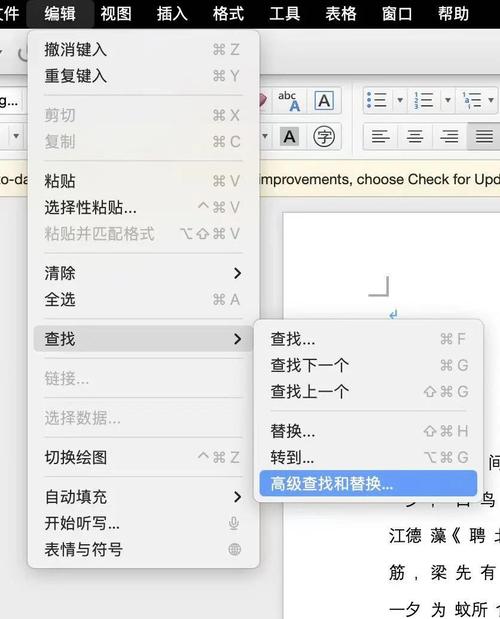This screenshot has width=500, height=619.
Task: Toggle right text alignment
Action: click(449, 137)
